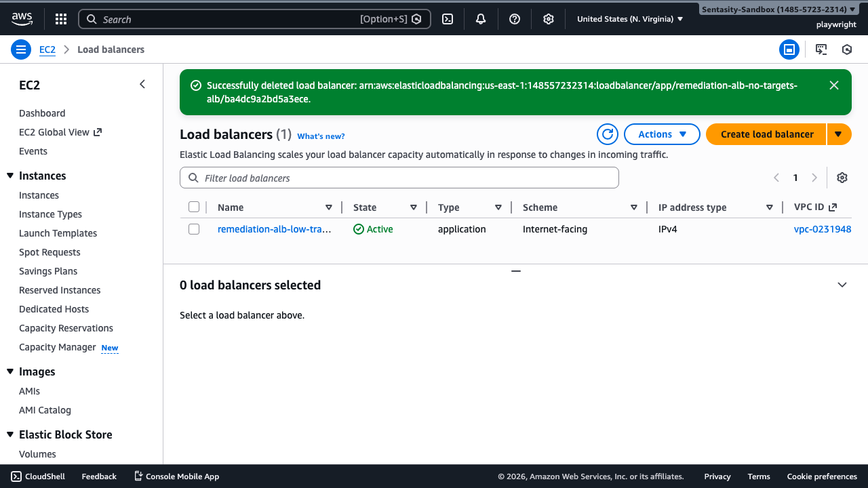Open the AWS services grid menu

coord(61,19)
